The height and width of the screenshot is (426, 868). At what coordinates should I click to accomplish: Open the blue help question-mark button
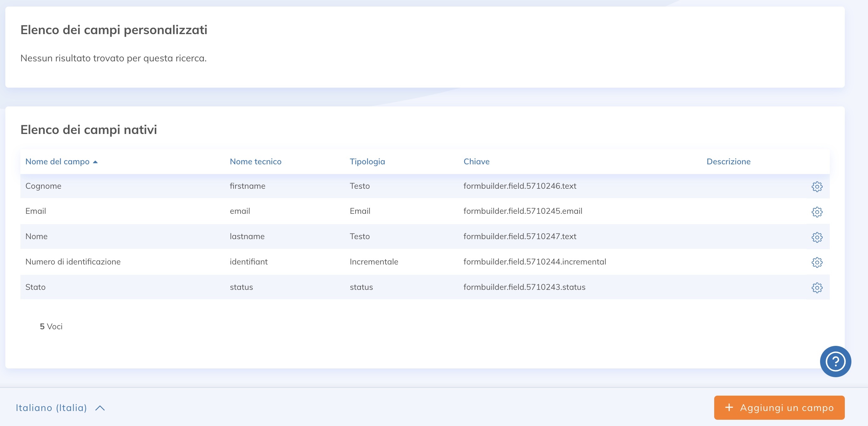click(x=835, y=361)
